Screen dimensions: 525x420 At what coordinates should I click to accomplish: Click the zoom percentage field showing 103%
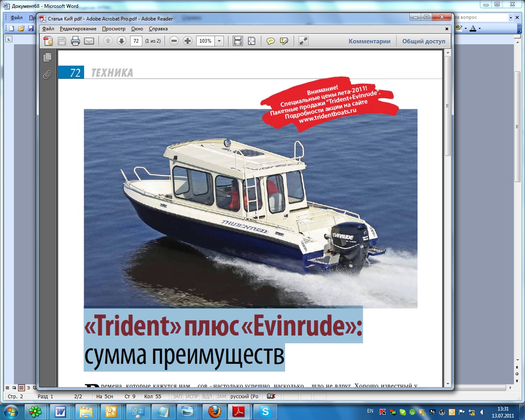point(205,41)
